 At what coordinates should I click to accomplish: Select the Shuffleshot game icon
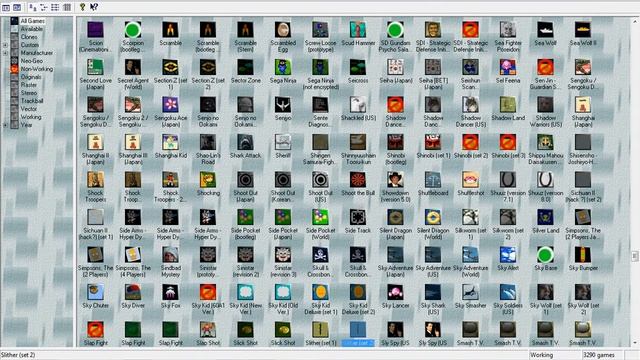tap(470, 180)
